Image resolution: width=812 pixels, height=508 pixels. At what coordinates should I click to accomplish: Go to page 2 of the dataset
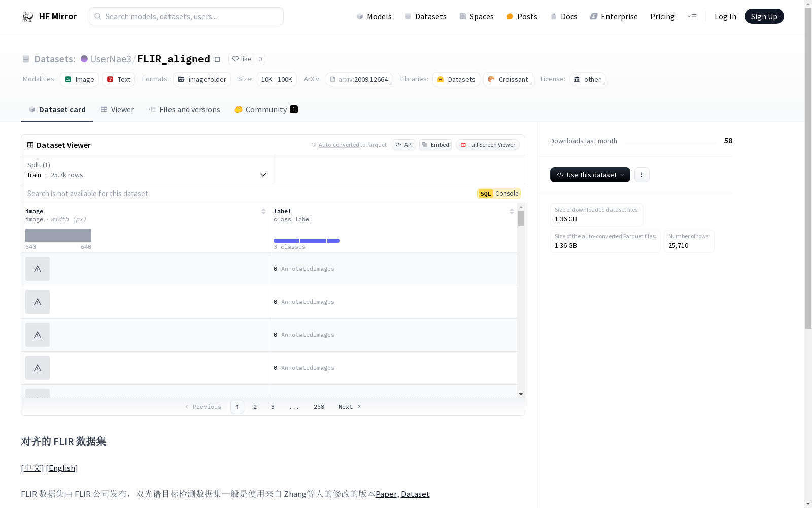point(255,407)
